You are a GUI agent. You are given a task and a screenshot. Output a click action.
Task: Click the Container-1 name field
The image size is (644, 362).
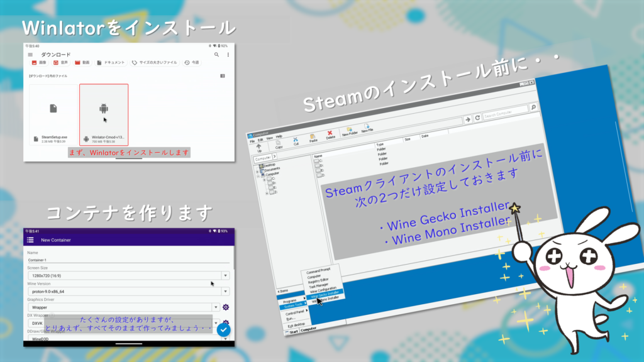coord(128,260)
